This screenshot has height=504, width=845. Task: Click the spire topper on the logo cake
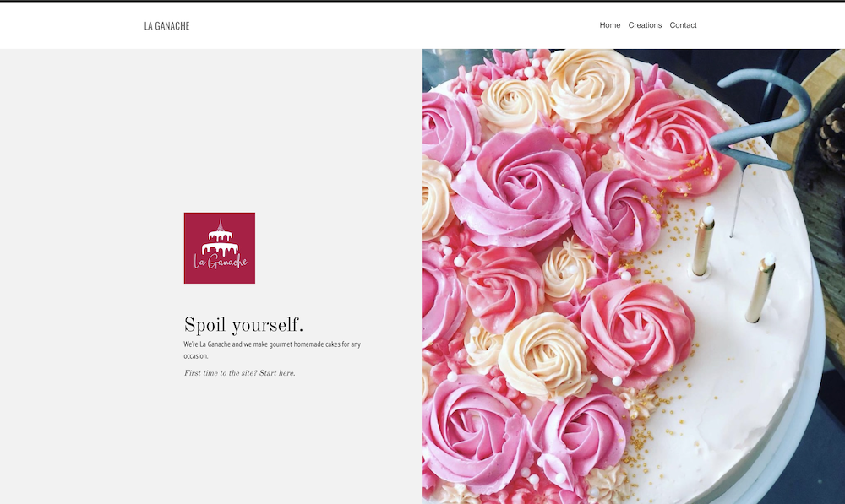pyautogui.click(x=220, y=225)
